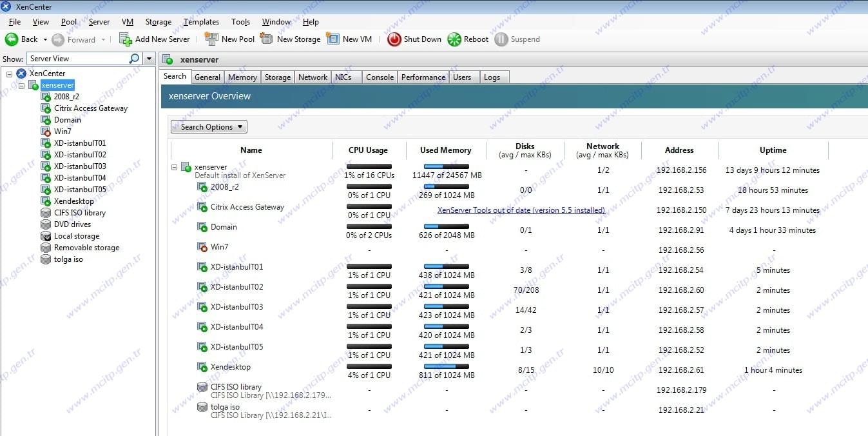Image resolution: width=868 pixels, height=436 pixels.
Task: Open the Templates menu
Action: (201, 22)
